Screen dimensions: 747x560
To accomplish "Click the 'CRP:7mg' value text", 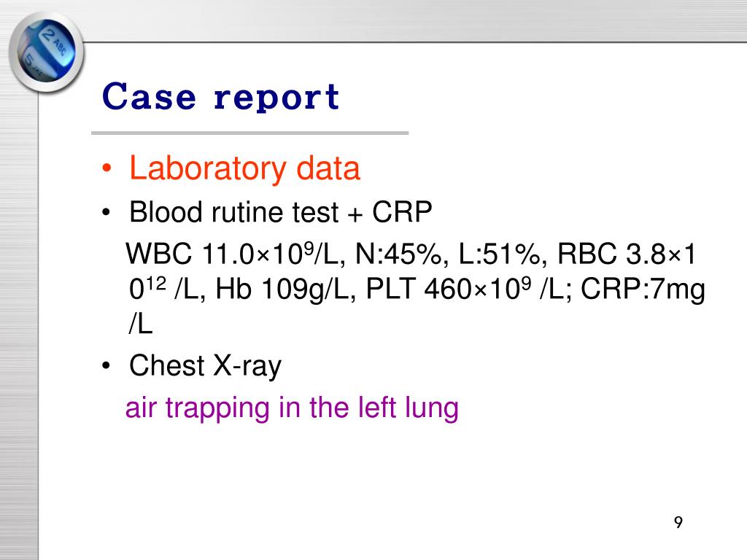I will pos(643,289).
